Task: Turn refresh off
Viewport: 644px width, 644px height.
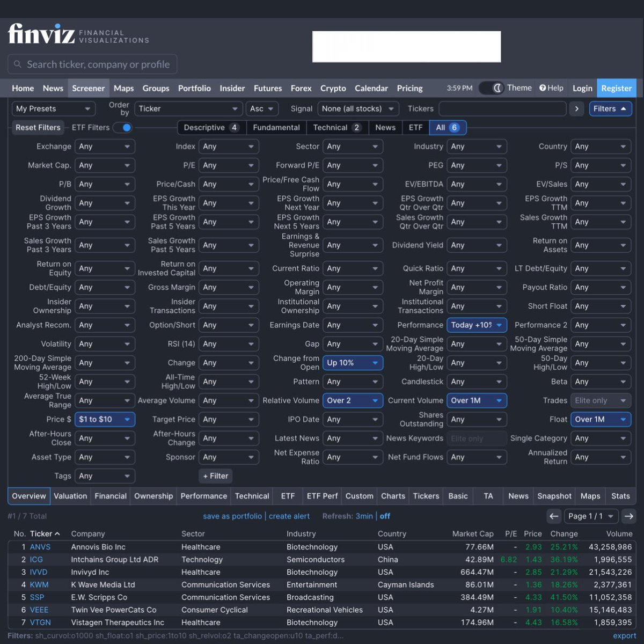Action: (x=385, y=516)
